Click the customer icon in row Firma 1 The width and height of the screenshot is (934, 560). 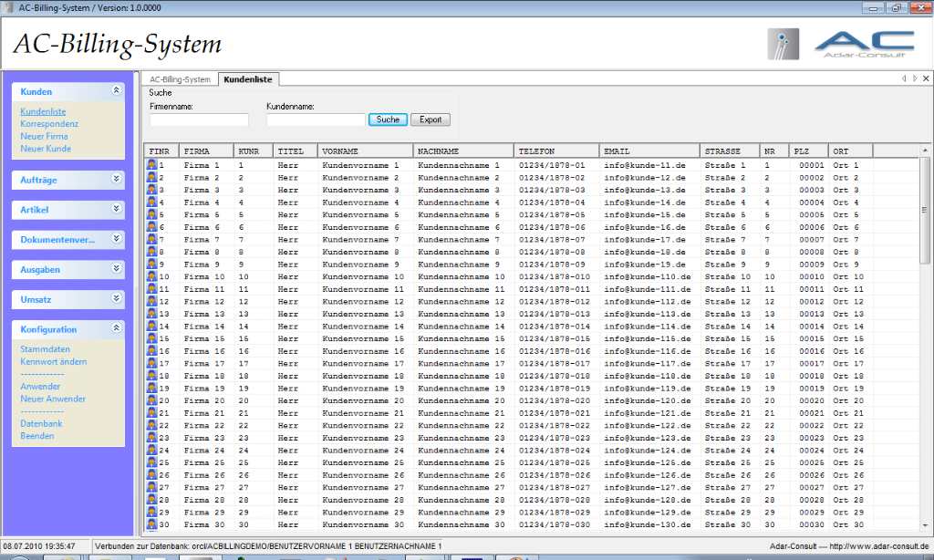(152, 165)
